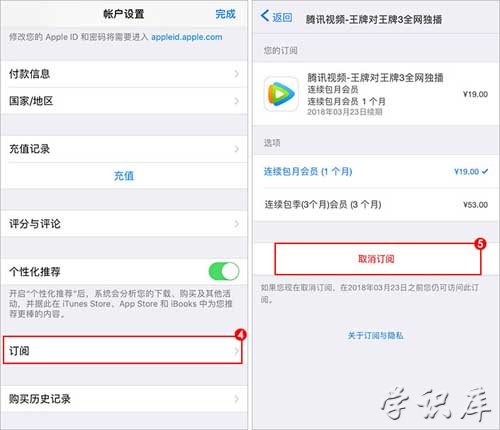Open 购买历史记录 purchase history
The width and height of the screenshot is (500, 430).
click(124, 399)
